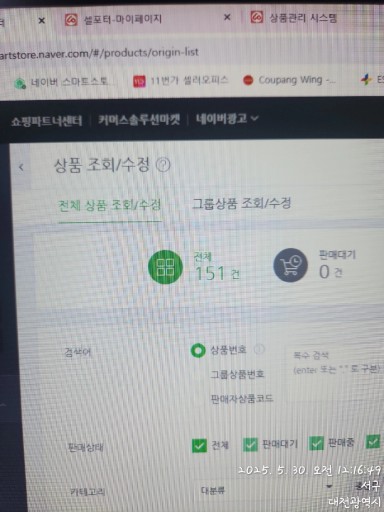Open the 커머스솔루션마켓 link
384x512 pixels.
tap(139, 120)
